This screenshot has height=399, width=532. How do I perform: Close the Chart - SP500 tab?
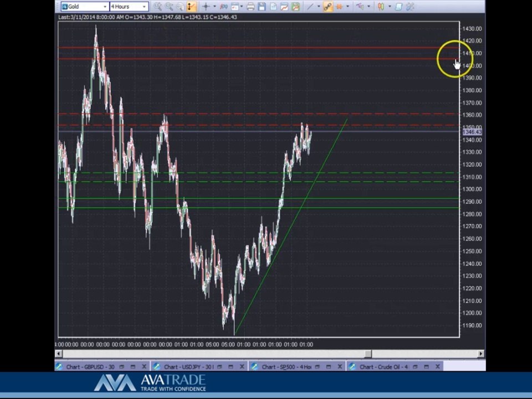(340, 366)
